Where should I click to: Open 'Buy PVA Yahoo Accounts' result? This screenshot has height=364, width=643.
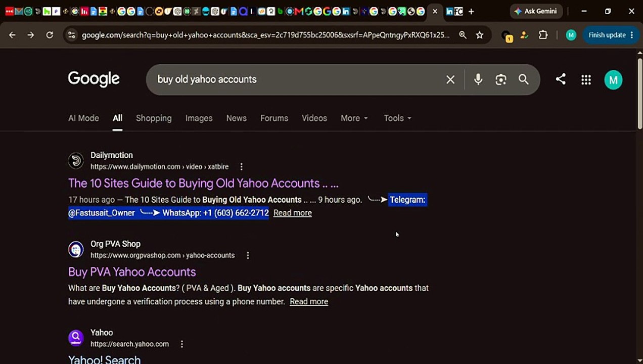[x=132, y=271]
